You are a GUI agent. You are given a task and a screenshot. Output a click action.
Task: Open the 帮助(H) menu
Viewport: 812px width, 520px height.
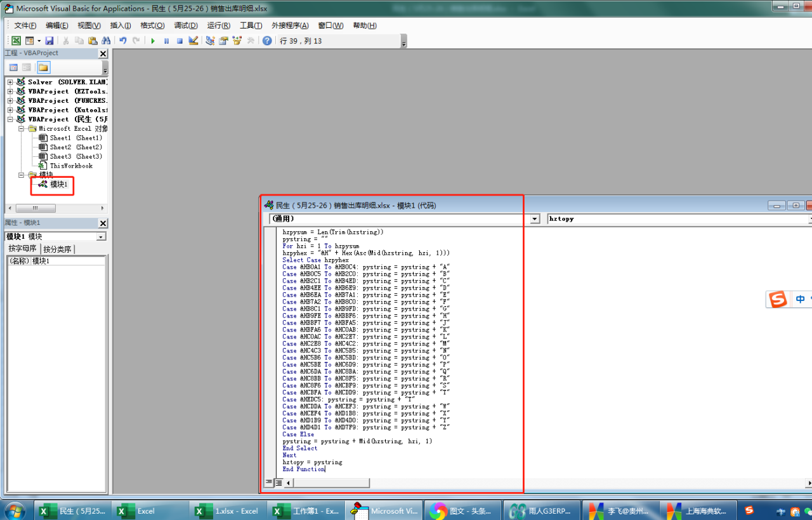[365, 25]
